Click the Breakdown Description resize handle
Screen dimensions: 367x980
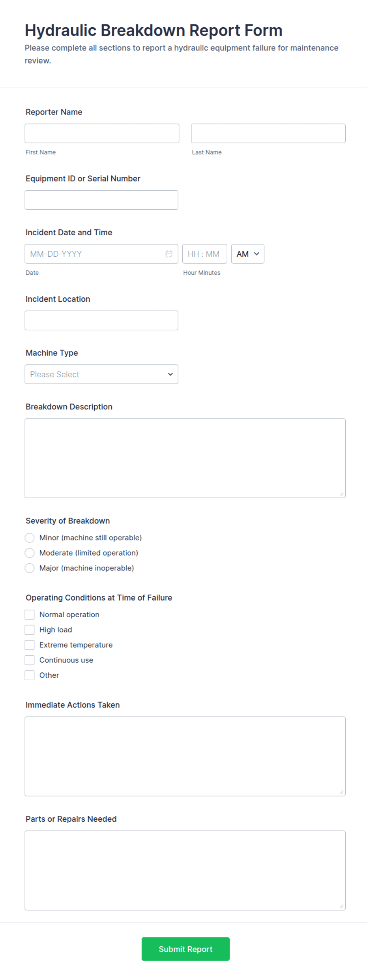(x=342, y=494)
